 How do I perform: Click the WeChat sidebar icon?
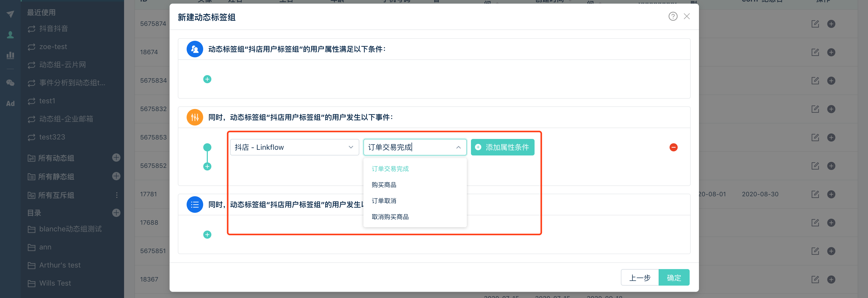pyautogui.click(x=10, y=83)
